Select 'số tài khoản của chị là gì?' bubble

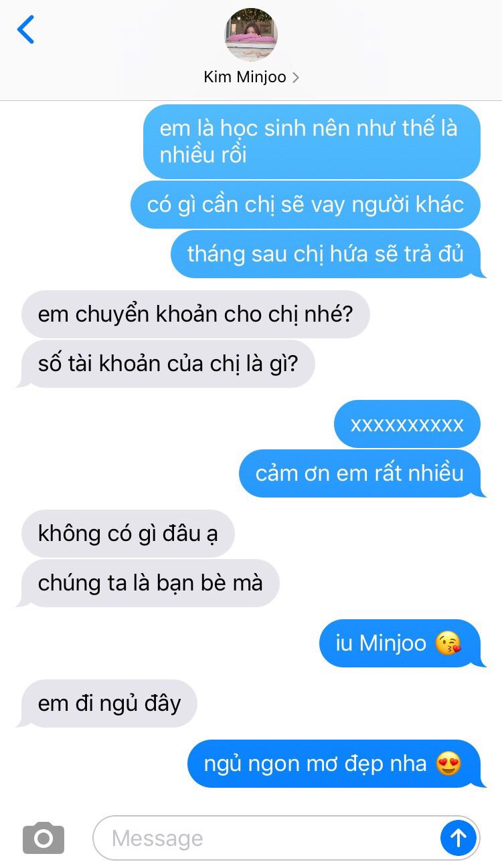(x=167, y=364)
